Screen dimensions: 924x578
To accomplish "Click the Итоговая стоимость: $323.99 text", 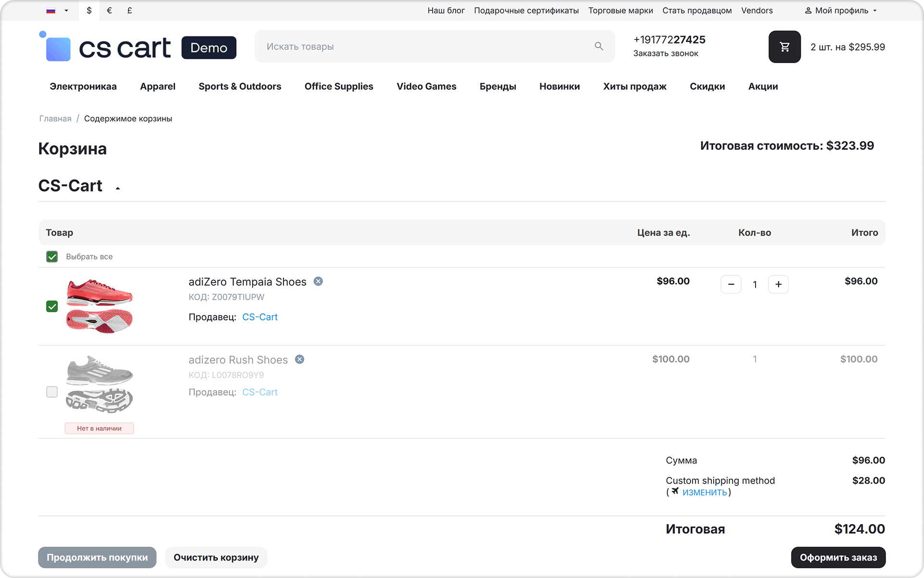I will [x=787, y=146].
